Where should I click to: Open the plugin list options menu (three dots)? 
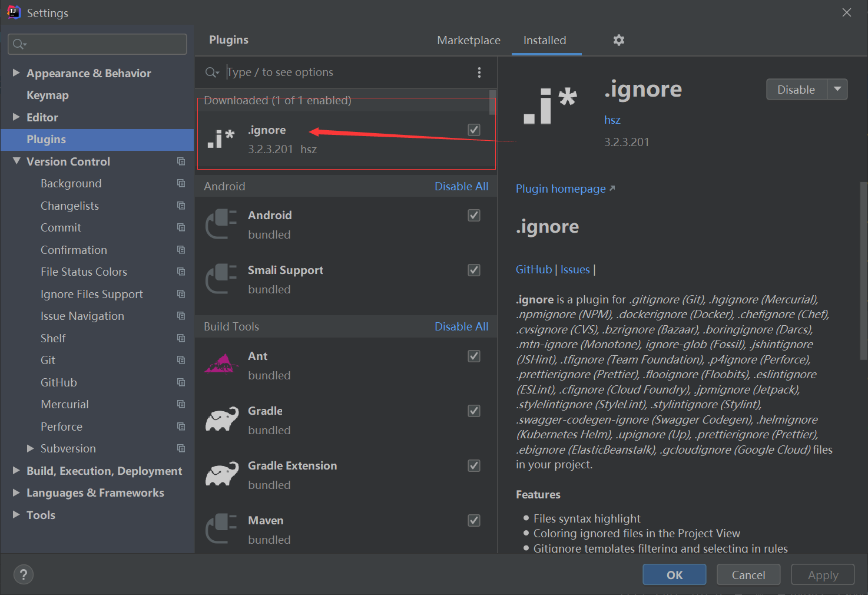(479, 72)
